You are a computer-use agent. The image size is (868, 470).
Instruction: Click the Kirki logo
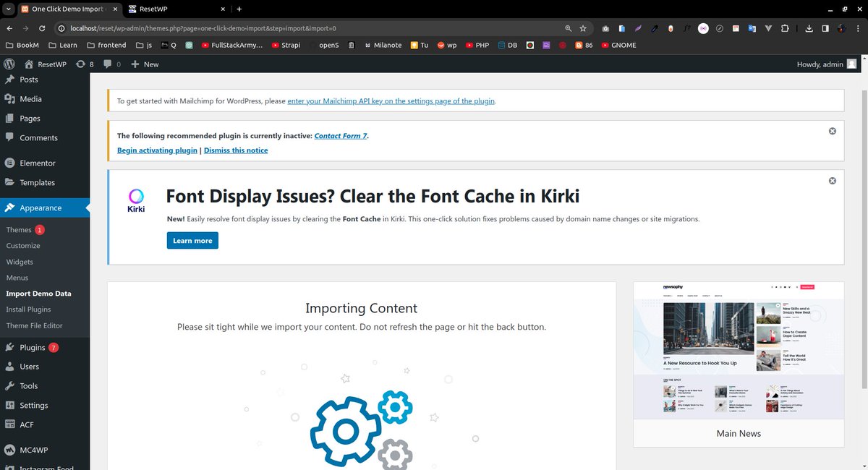click(136, 200)
